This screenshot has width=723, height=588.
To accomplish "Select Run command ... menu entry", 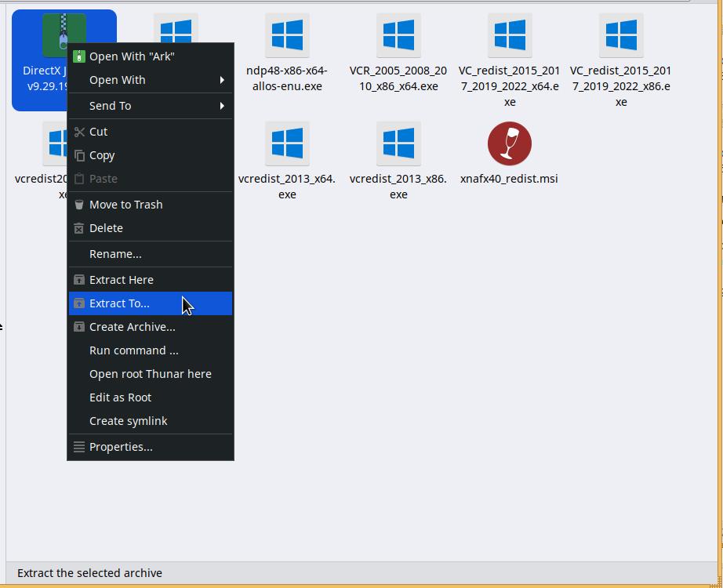I will [151, 350].
